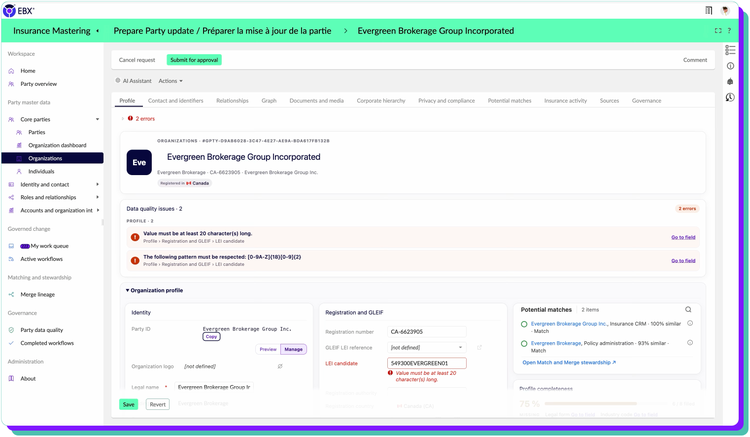750x437 pixels.
Task: Click error icon for 20 character rule
Action: [x=135, y=237]
